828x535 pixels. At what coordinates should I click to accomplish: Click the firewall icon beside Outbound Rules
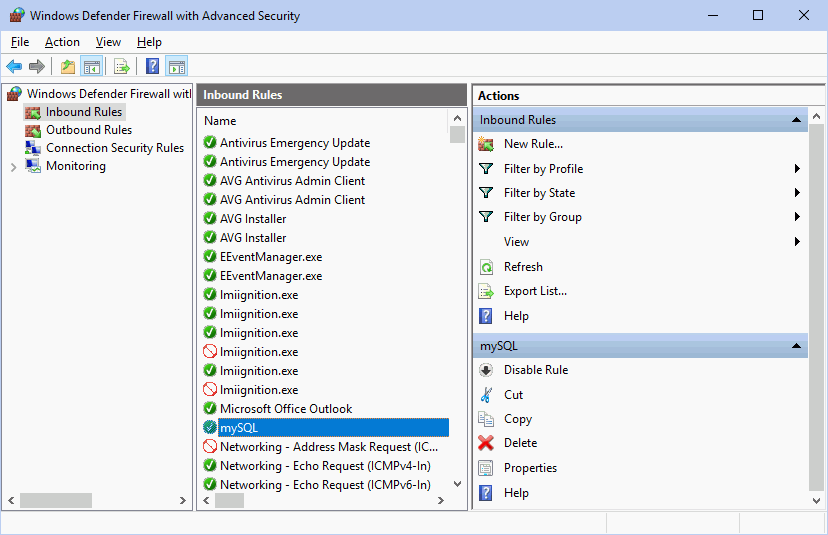33,130
